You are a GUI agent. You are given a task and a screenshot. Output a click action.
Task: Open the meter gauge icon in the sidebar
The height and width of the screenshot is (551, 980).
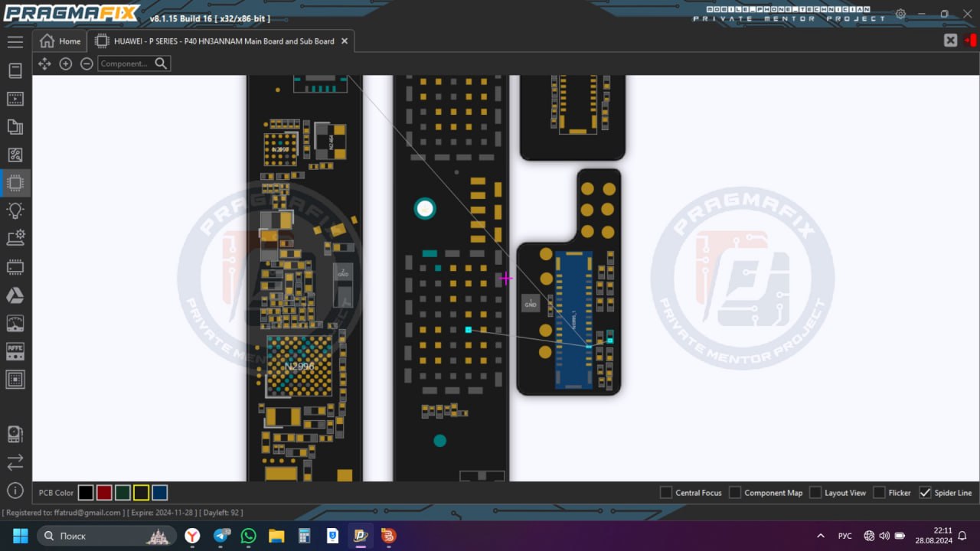point(15,323)
